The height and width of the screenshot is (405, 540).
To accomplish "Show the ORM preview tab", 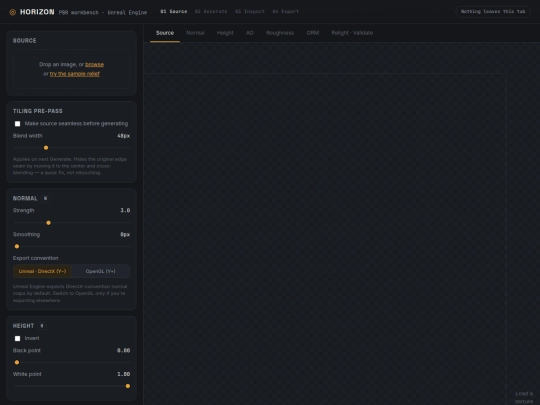I will coord(313,33).
